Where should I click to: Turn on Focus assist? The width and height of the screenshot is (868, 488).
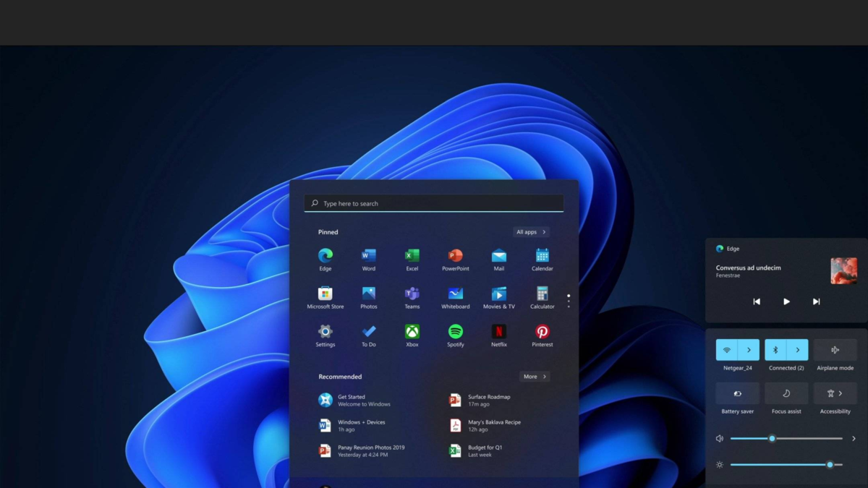(x=786, y=393)
